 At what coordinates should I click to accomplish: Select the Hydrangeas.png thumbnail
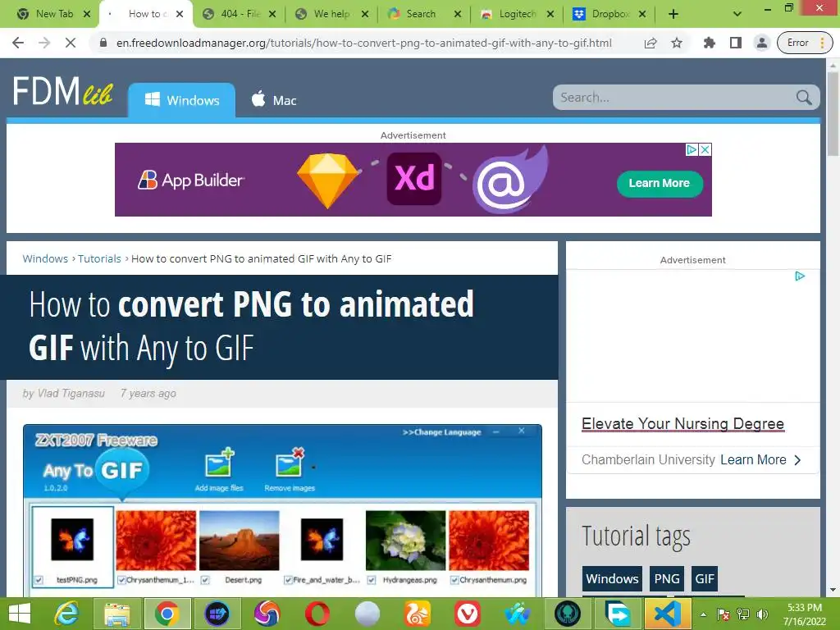point(405,541)
